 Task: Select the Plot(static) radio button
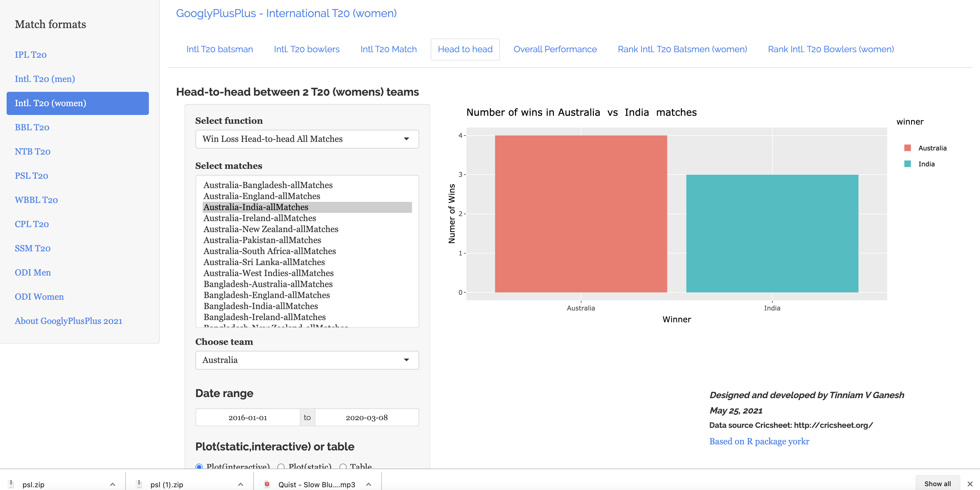pos(281,466)
